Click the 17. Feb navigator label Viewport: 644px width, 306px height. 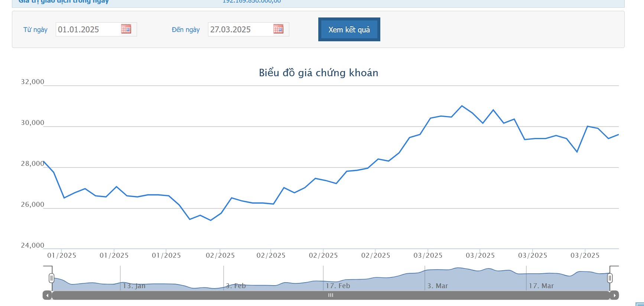[338, 286]
